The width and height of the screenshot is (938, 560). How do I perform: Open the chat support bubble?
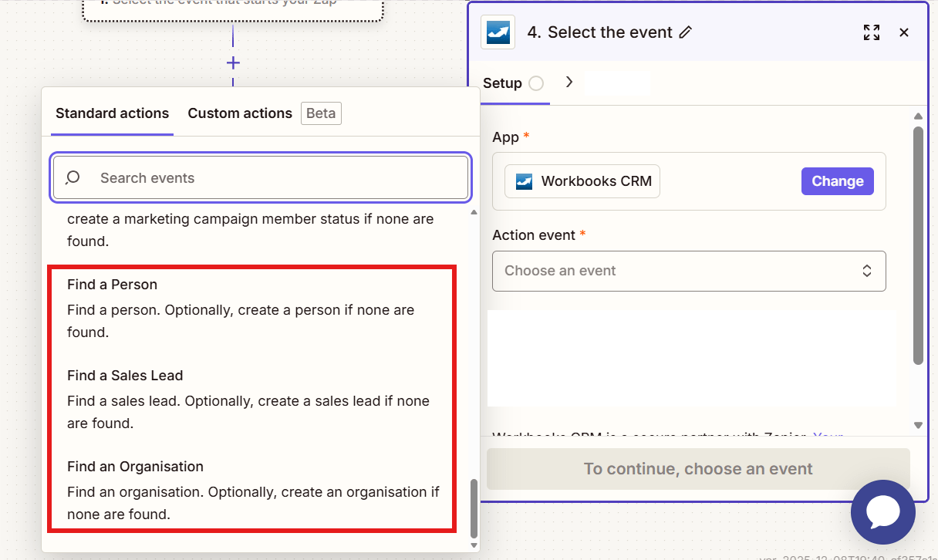(x=882, y=512)
